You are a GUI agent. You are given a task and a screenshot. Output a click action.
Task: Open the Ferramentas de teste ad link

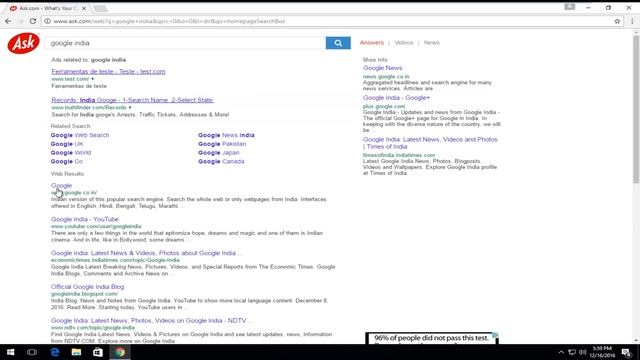(108, 71)
